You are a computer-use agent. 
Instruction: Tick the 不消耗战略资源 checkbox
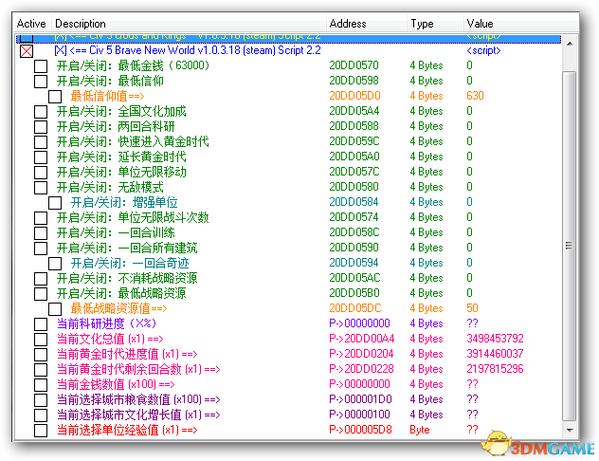40,278
